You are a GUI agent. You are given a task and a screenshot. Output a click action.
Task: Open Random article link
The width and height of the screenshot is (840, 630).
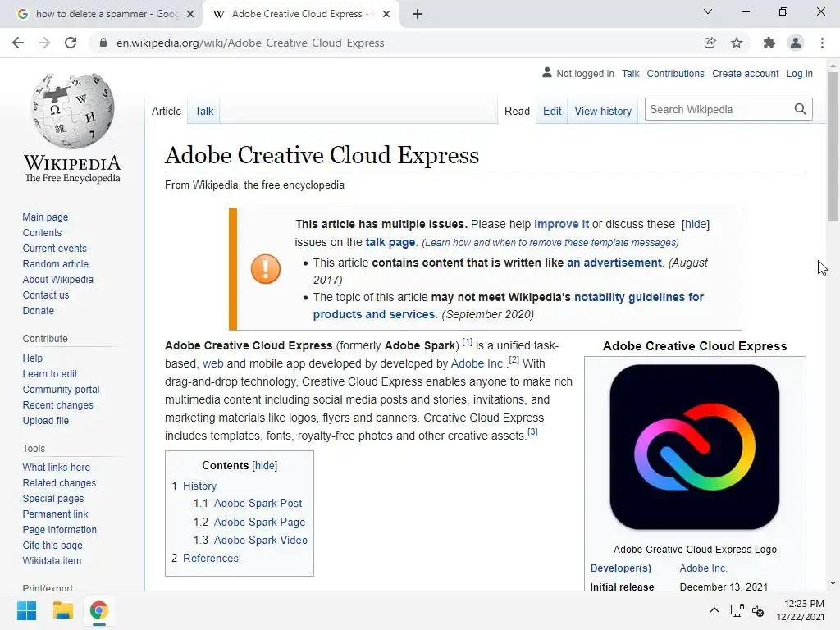(x=55, y=263)
